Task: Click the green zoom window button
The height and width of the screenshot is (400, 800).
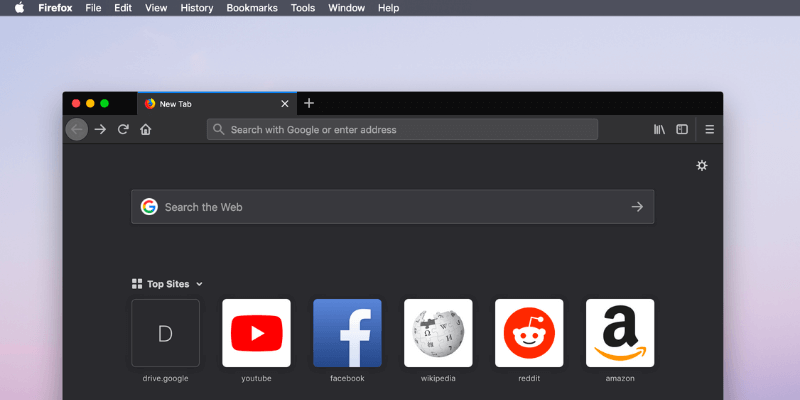Action: point(105,104)
